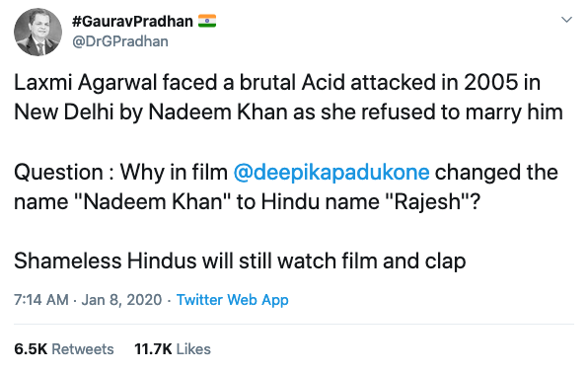Click the Twitter Web App source link

click(x=233, y=300)
